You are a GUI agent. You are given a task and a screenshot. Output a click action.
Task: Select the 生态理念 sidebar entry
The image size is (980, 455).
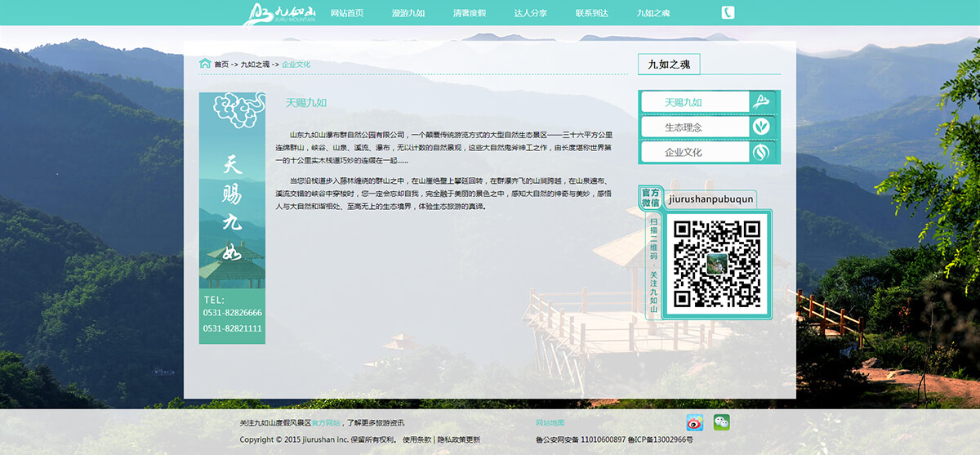click(684, 127)
